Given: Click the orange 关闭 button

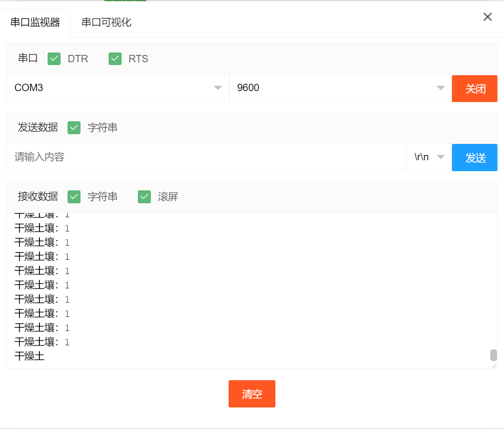Looking at the screenshot, I should coord(474,89).
